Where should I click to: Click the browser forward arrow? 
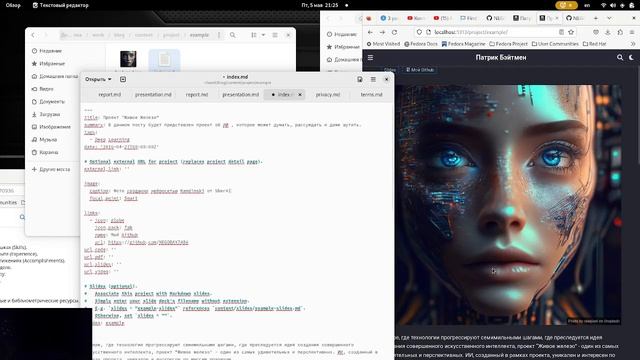coord(382,32)
